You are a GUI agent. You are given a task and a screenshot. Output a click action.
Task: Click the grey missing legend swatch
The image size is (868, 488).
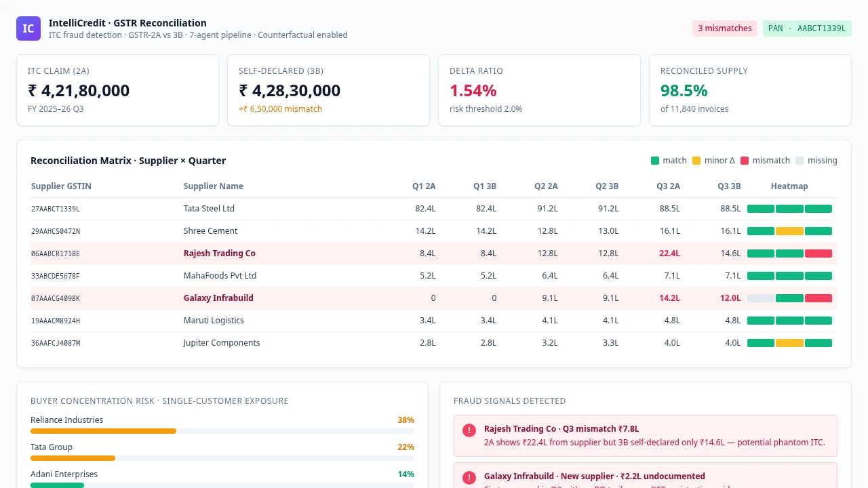(800, 161)
